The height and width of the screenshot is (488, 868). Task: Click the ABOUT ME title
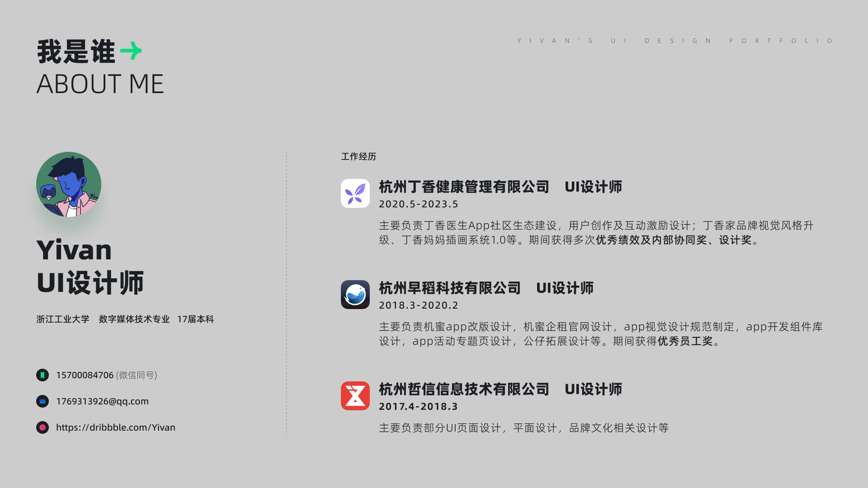(100, 84)
